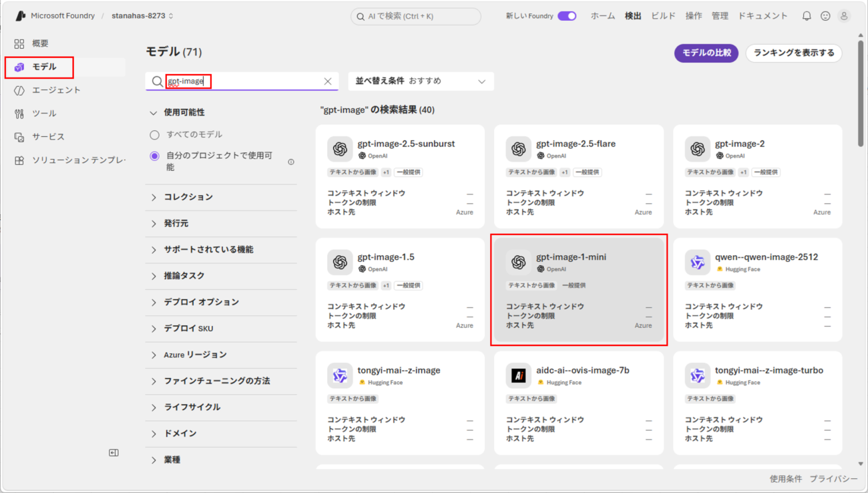
Task: Click the ツール tools icon in sidebar
Action: point(19,114)
